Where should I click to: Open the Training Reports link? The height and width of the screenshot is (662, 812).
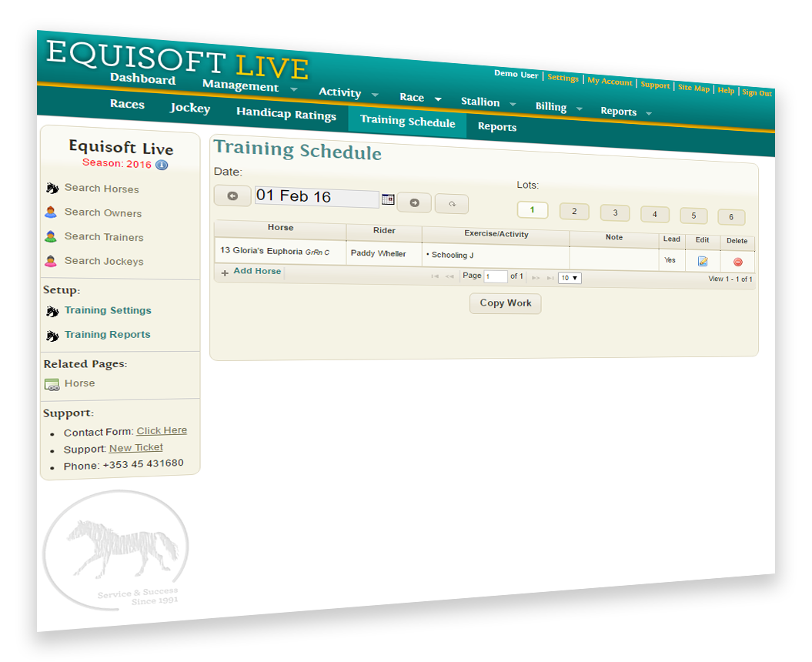107,335
